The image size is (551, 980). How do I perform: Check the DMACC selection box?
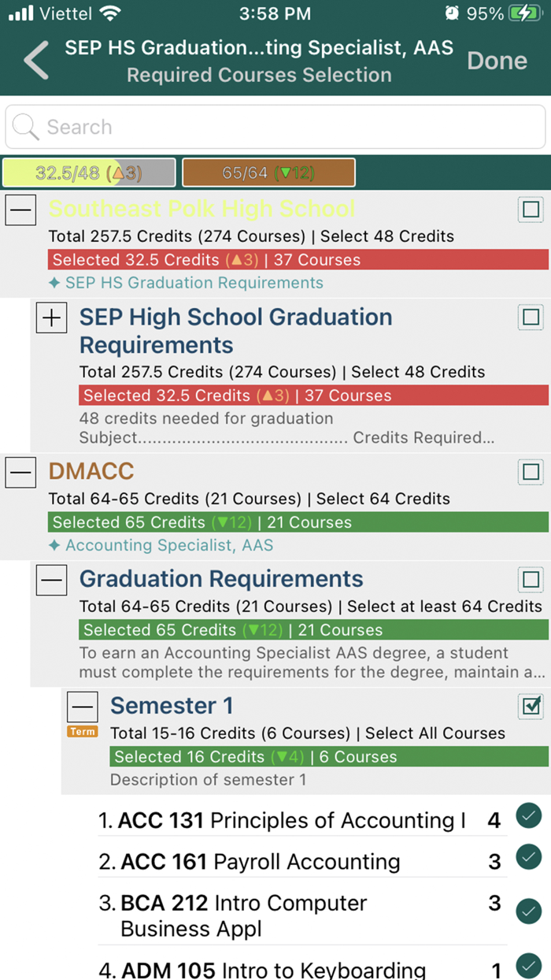[x=530, y=472]
